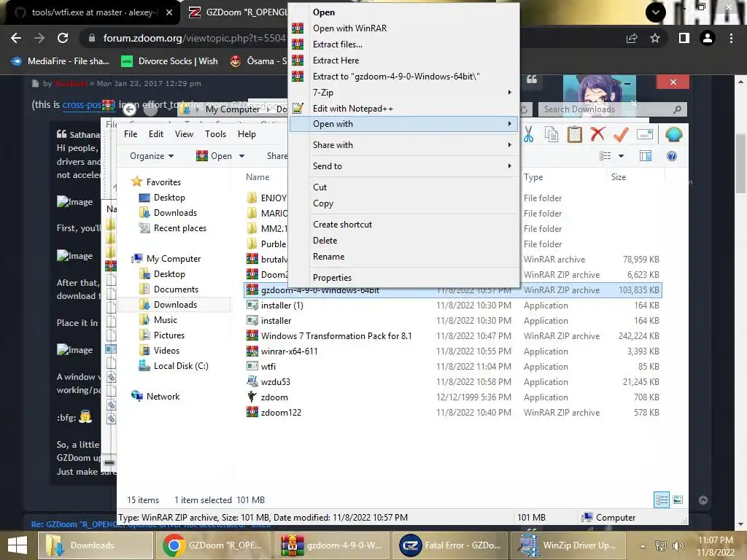Image resolution: width=747 pixels, height=560 pixels.
Task: Click the Copy pages toolbar icon
Action: coord(551,135)
